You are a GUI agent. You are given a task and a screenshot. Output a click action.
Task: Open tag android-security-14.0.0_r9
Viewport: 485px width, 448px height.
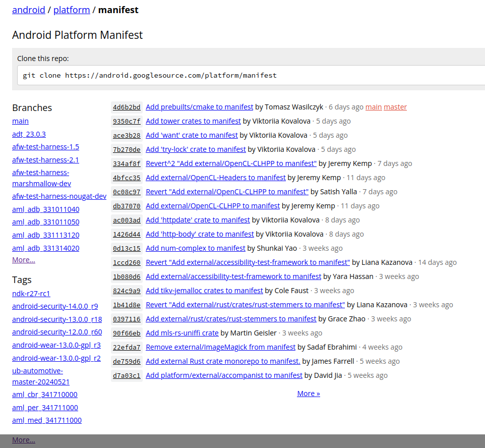[x=55, y=306]
